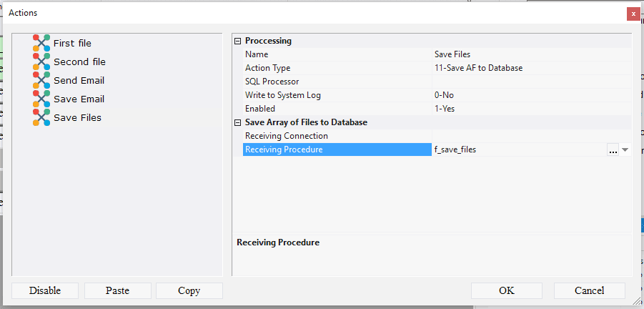Collapse the Proccessing section

click(x=238, y=41)
